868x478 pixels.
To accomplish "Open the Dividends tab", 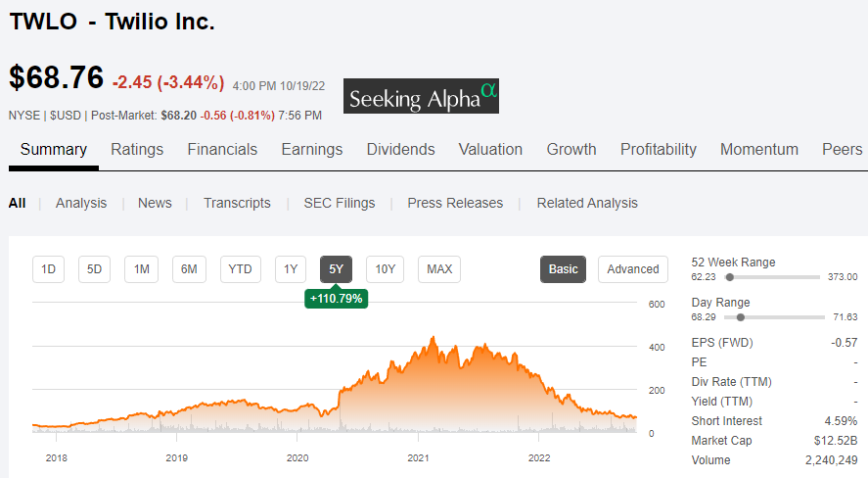I will [400, 150].
